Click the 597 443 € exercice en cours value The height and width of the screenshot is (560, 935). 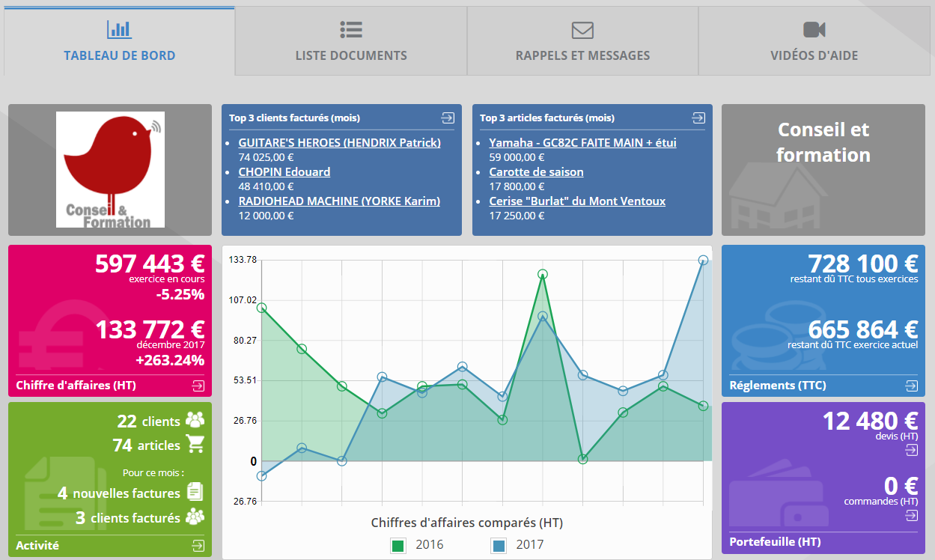click(x=150, y=264)
